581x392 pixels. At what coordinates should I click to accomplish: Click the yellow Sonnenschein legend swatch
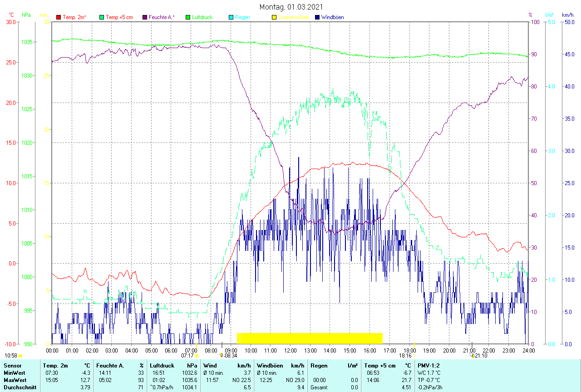coord(274,17)
